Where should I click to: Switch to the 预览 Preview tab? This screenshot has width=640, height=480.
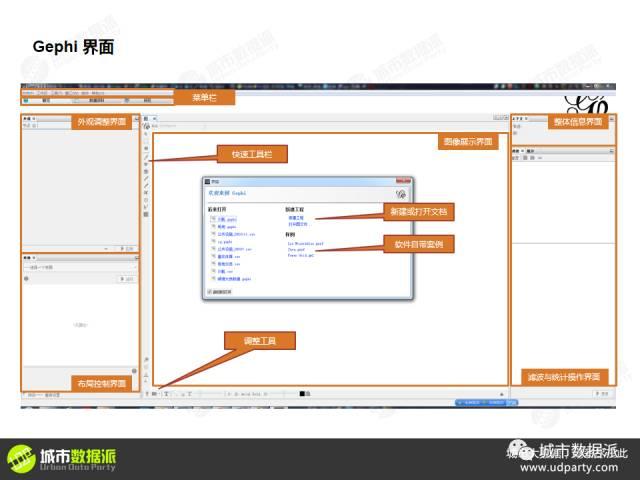pos(145,100)
